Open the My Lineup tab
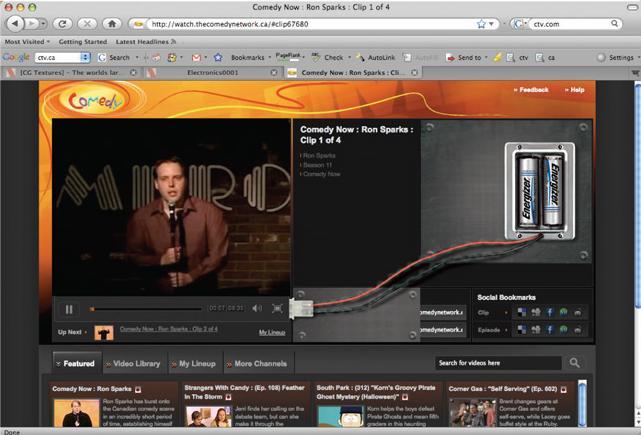The height and width of the screenshot is (435, 641). click(x=195, y=363)
